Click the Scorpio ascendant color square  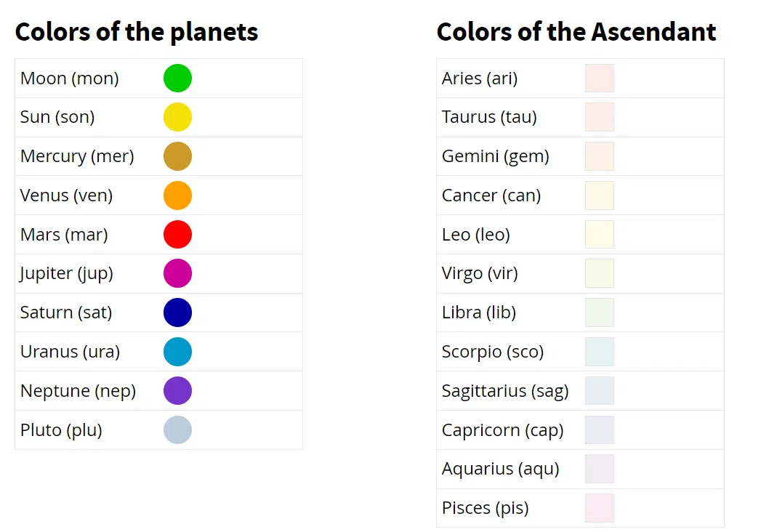(600, 352)
